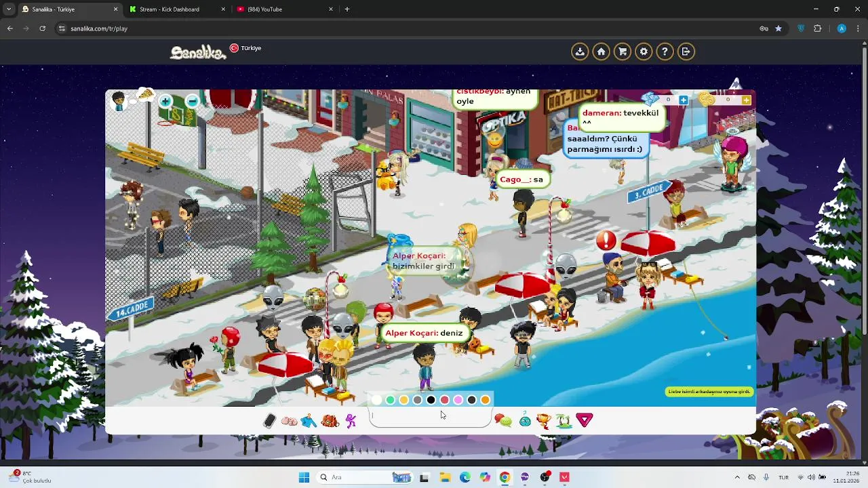The height and width of the screenshot is (488, 868).
Task: Click the taskbar search box Ara
Action: [365, 477]
